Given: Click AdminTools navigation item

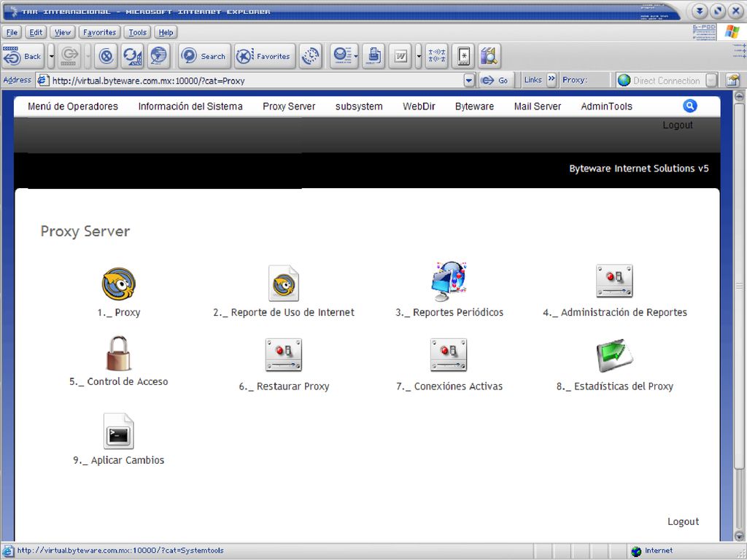Looking at the screenshot, I should pos(606,106).
